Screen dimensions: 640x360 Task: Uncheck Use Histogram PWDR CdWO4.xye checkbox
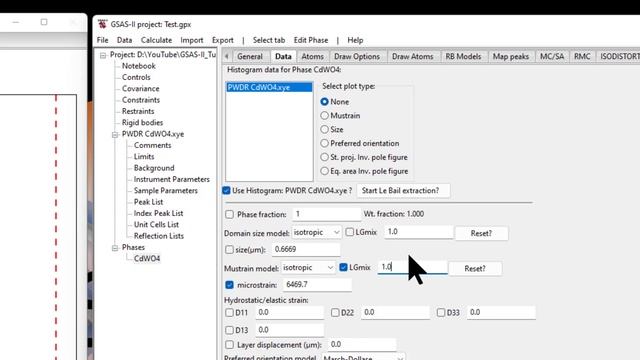(x=227, y=191)
